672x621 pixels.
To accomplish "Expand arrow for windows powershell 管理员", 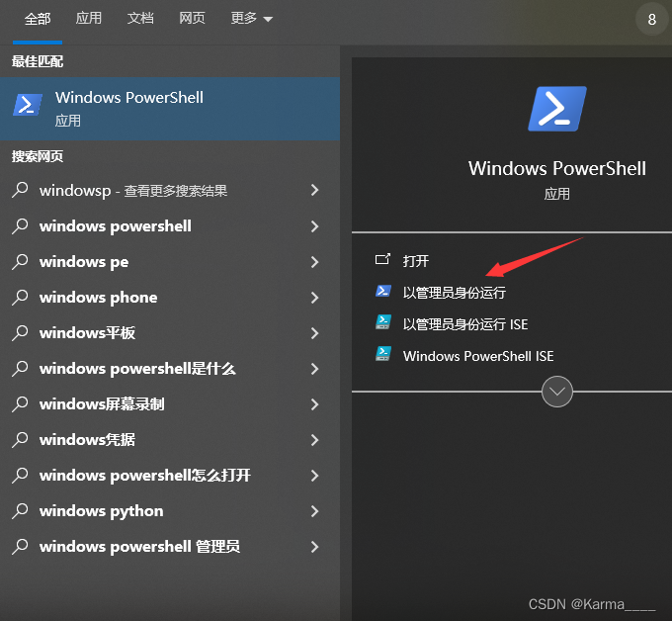I will pyautogui.click(x=314, y=547).
